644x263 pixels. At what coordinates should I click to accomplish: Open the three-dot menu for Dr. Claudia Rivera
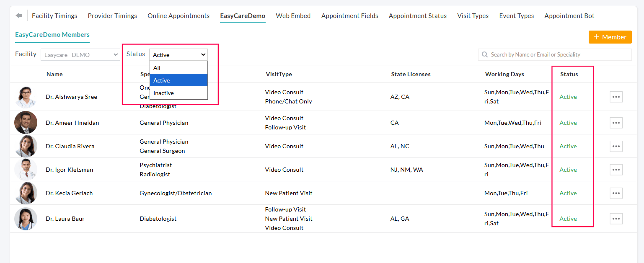click(616, 146)
